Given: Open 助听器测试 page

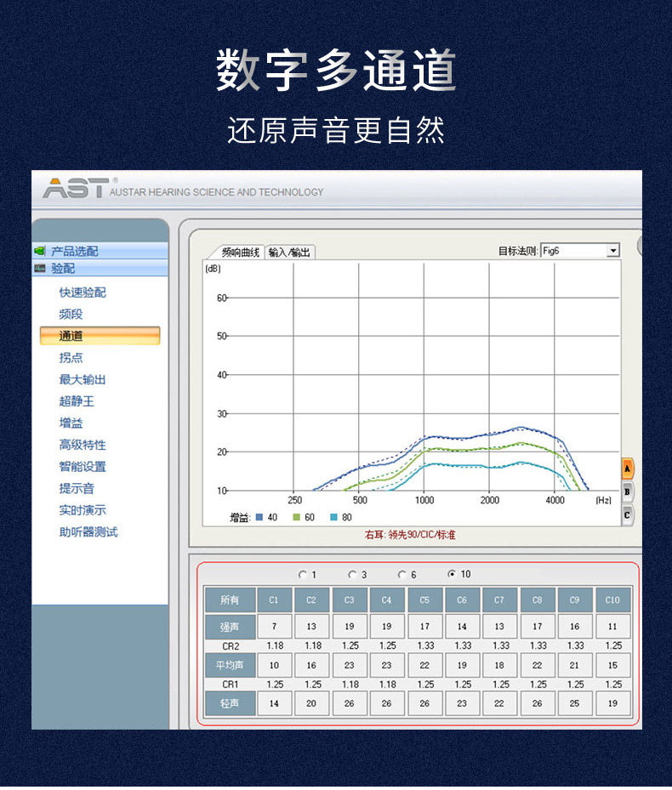Looking at the screenshot, I should [x=88, y=531].
